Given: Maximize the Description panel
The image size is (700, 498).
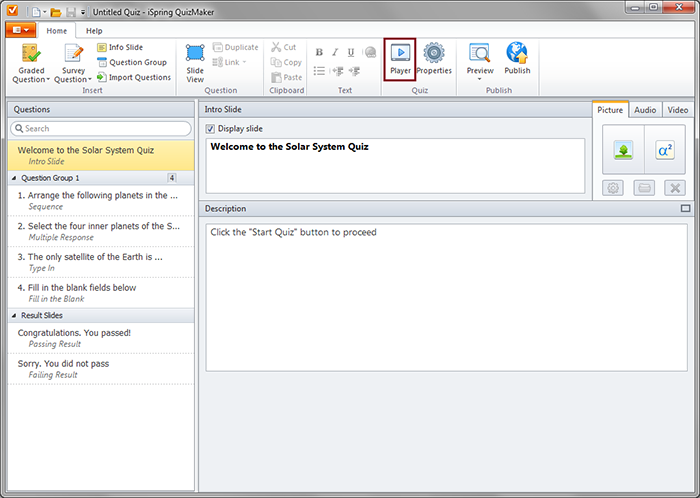Looking at the screenshot, I should click(685, 208).
